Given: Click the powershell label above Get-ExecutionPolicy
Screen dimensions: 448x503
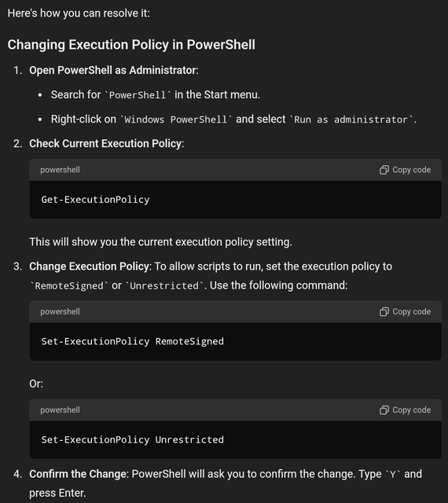Looking at the screenshot, I should [60, 170].
